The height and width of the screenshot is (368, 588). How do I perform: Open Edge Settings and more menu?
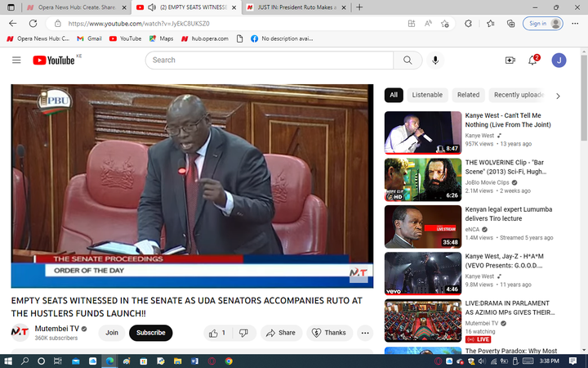click(575, 23)
